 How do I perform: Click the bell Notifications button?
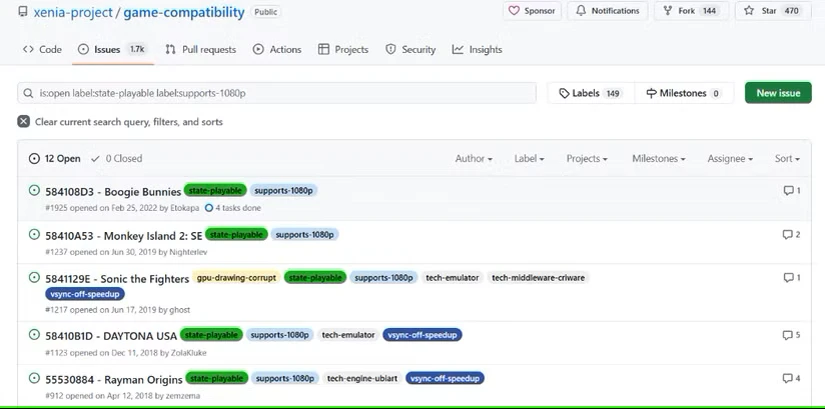click(607, 11)
